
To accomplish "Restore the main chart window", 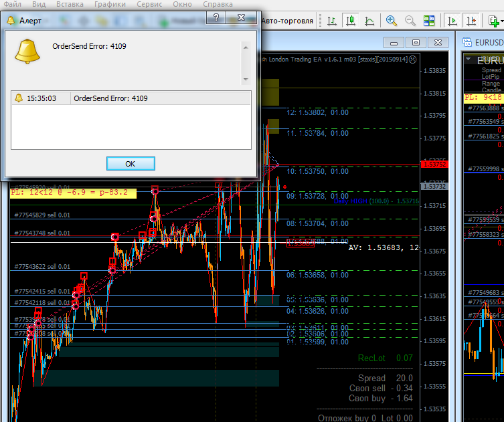I will [416, 43].
